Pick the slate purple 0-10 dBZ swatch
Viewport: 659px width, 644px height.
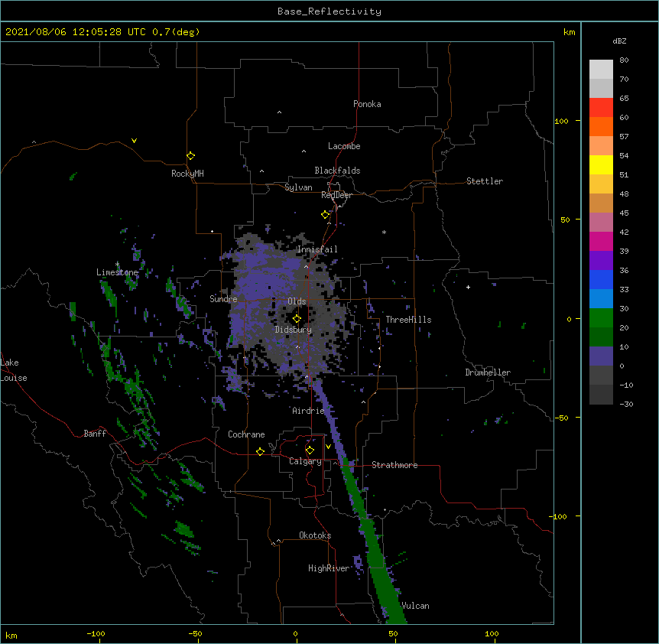click(x=601, y=356)
